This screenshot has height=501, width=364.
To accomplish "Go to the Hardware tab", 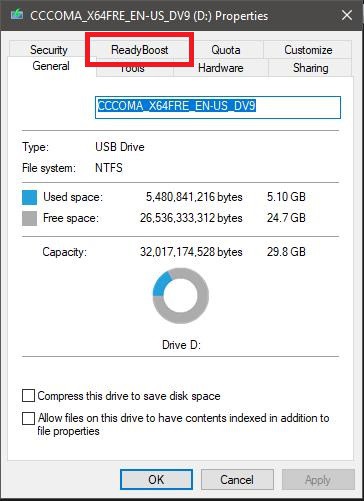I will (221, 68).
